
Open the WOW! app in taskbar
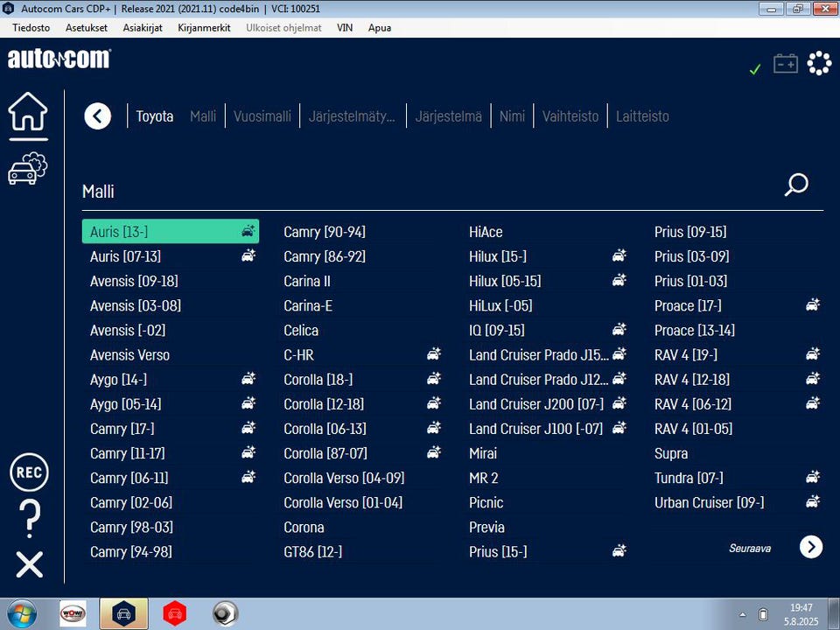coord(73,613)
